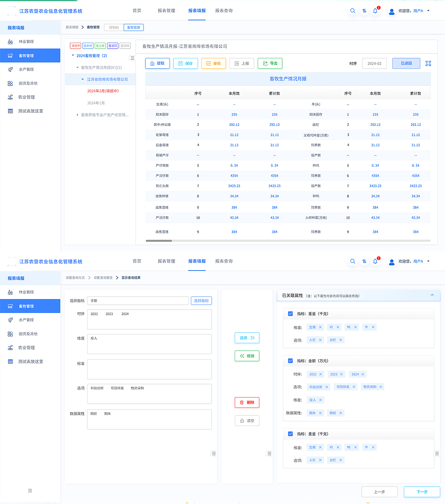The width and height of the screenshot is (445, 504).
Task: Open the bell notifications in the query results screen
Action: (x=375, y=261)
